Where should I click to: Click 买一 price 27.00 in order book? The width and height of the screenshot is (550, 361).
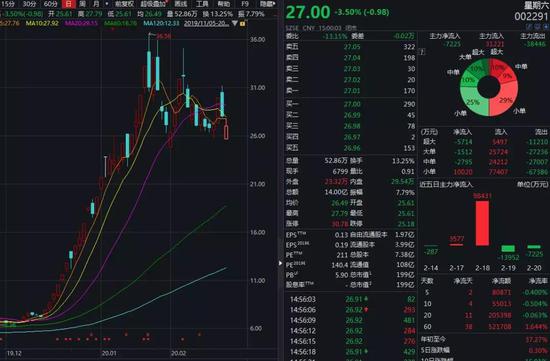click(x=352, y=104)
